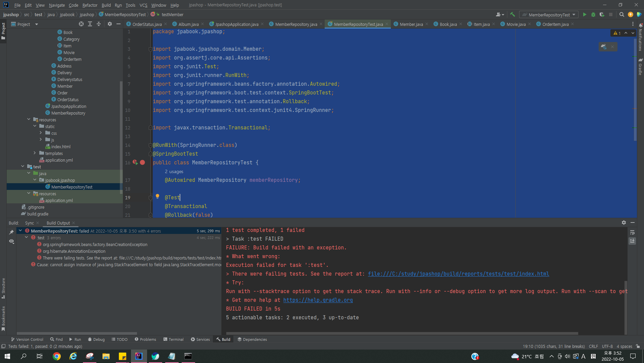Expand the templates folder

(x=35, y=153)
